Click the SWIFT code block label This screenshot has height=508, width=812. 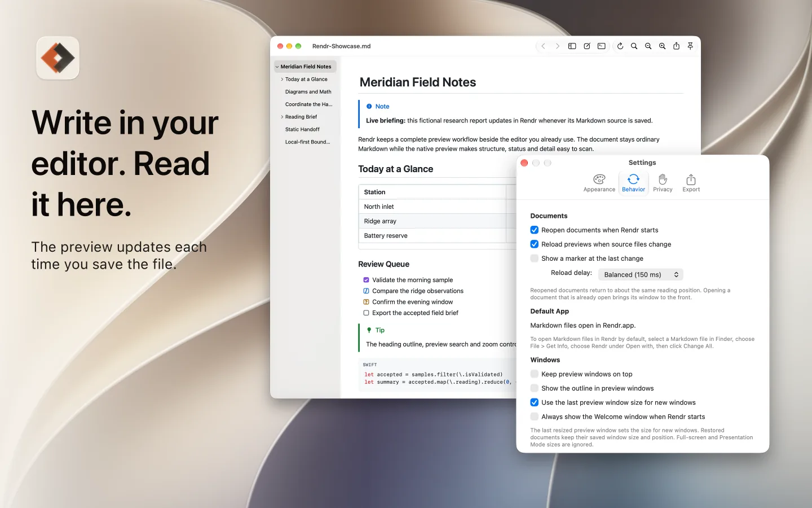coord(370,365)
